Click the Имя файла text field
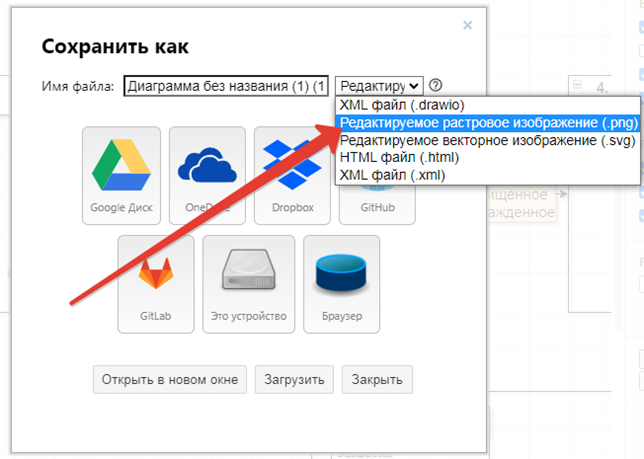This screenshot has width=644, height=459. click(226, 86)
